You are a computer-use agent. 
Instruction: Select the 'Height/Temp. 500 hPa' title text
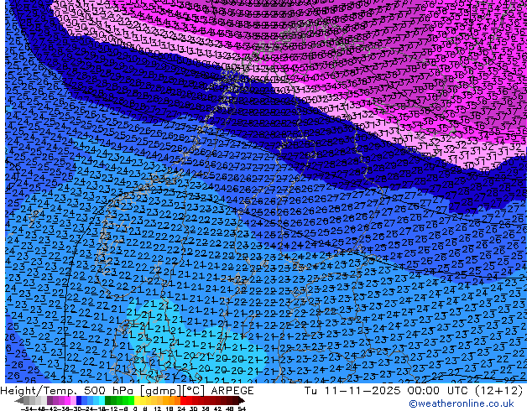point(68,391)
